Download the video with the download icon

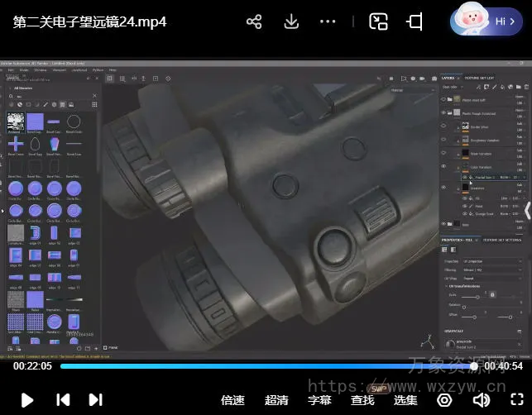click(291, 21)
